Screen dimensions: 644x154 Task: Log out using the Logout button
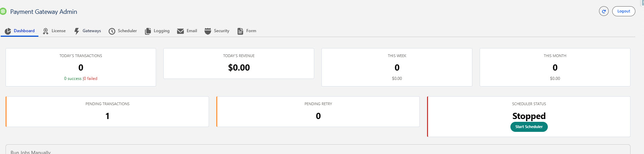tap(624, 11)
